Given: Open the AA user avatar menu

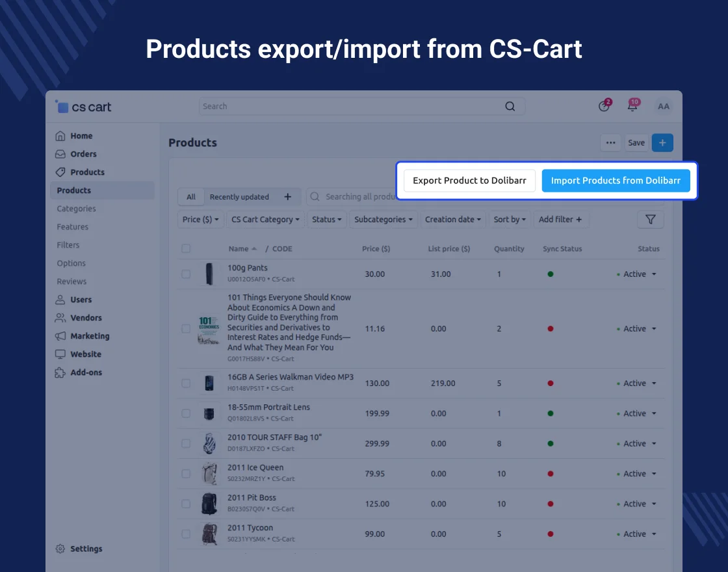Looking at the screenshot, I should pyautogui.click(x=663, y=107).
